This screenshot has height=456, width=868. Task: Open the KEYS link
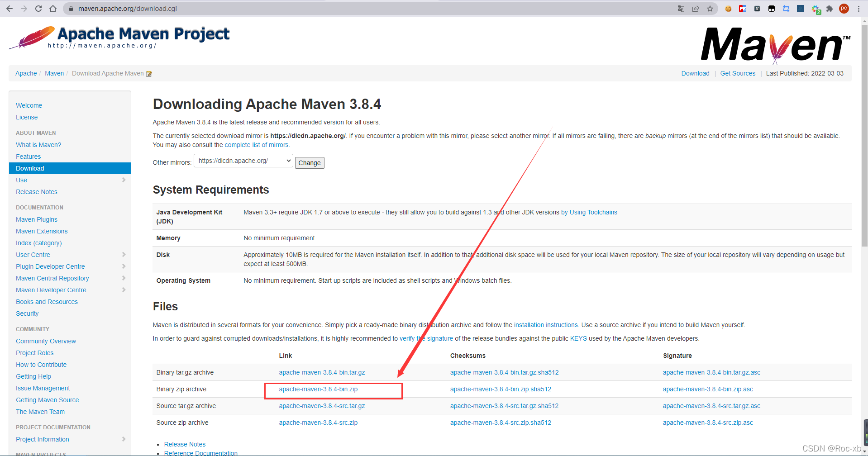tap(578, 338)
